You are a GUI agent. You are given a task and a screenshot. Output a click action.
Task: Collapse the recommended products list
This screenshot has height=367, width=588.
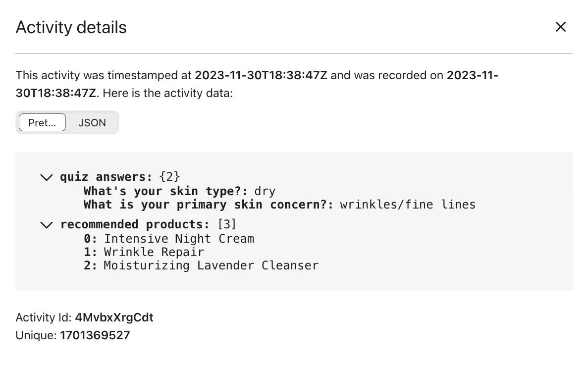point(47,225)
